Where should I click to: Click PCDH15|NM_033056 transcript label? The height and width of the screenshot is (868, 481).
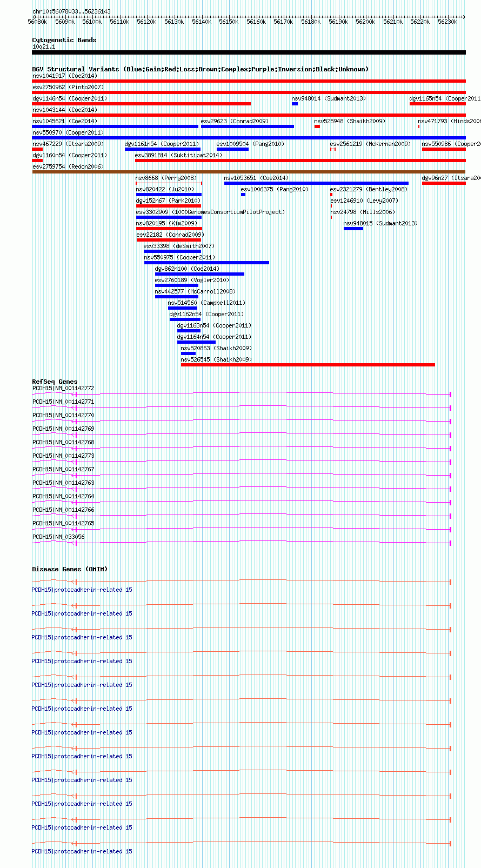(x=58, y=537)
